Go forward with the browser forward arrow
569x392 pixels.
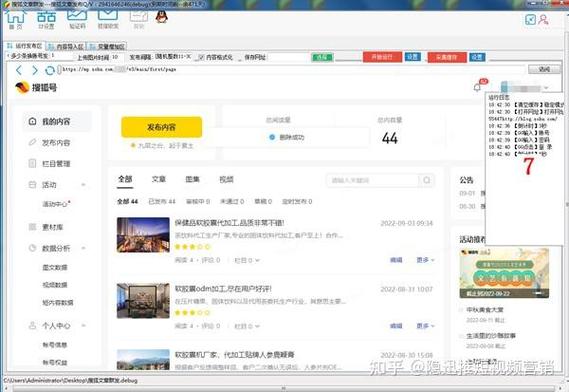tap(34, 70)
